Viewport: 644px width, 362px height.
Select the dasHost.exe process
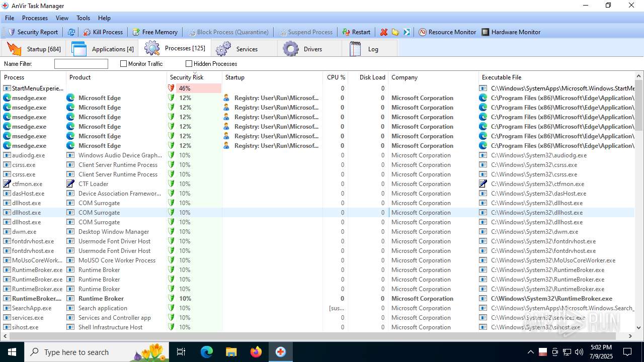28,194
